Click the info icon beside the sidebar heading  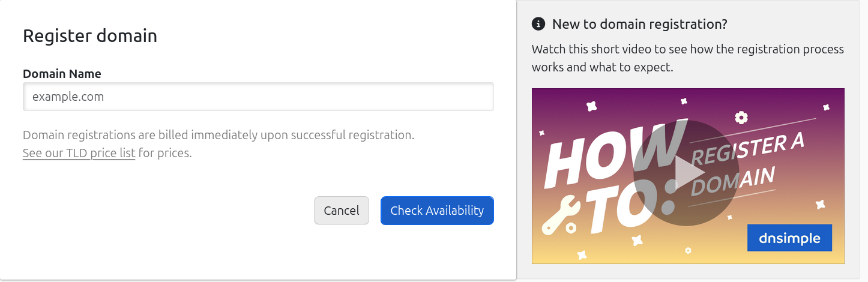pos(538,24)
